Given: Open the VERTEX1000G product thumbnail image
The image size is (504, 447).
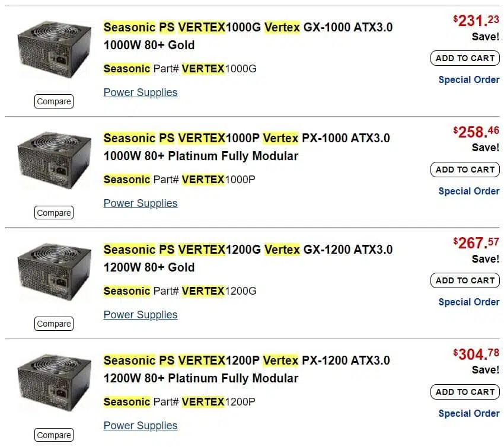Looking at the screenshot, I should [55, 49].
